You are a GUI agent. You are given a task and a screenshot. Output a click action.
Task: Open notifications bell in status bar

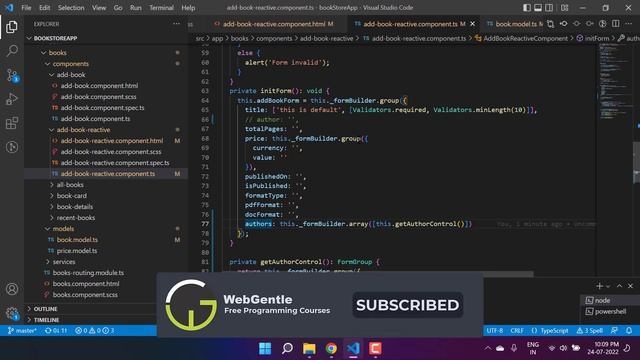(629, 331)
